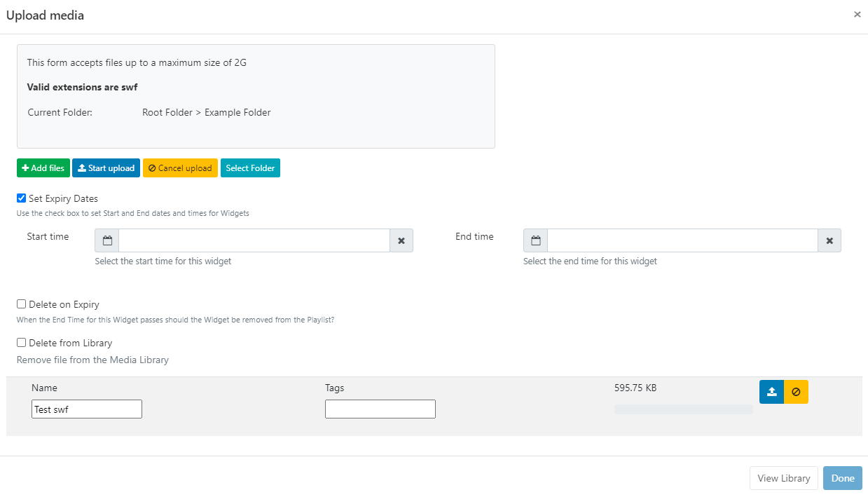Click the empty Tags input field
This screenshot has width=868, height=497.
[380, 409]
